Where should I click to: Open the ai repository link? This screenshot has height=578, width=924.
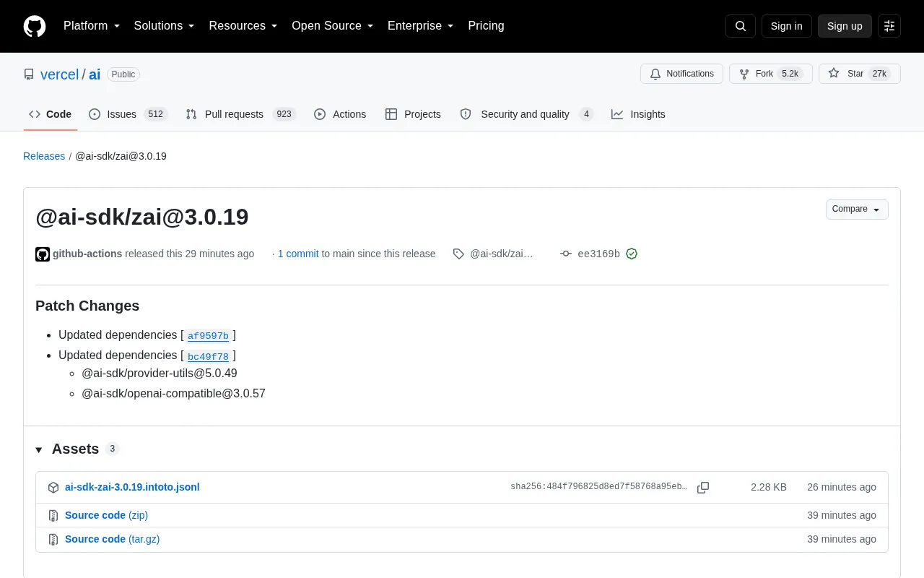coord(95,74)
